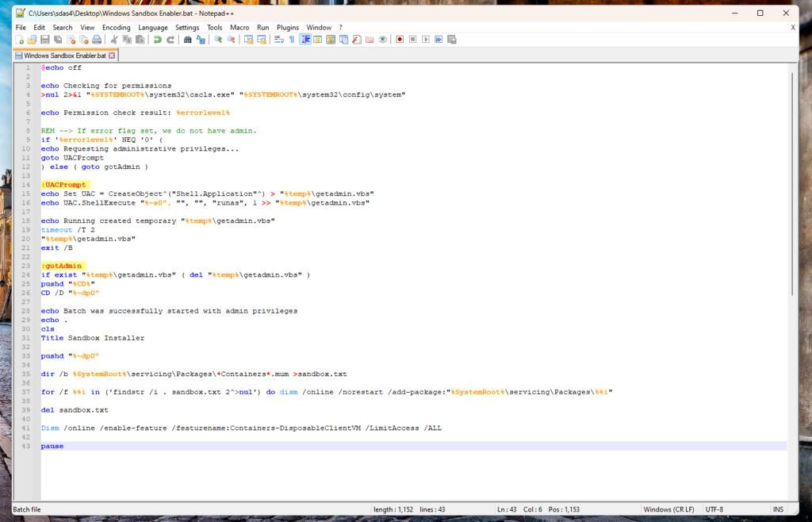This screenshot has width=812, height=522.
Task: Open the Settings menu
Action: [x=187, y=28]
